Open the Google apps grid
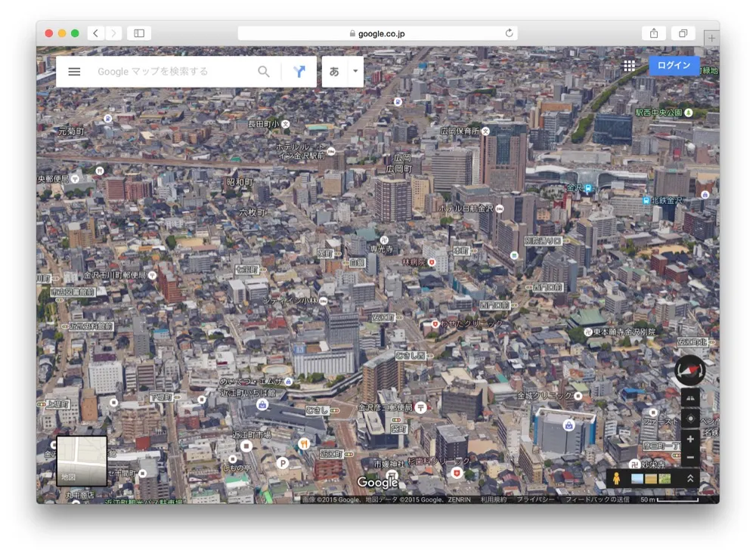 click(629, 66)
